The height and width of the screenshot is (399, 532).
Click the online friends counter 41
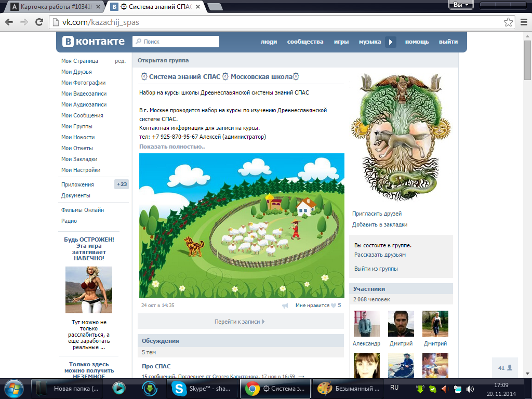(x=505, y=368)
